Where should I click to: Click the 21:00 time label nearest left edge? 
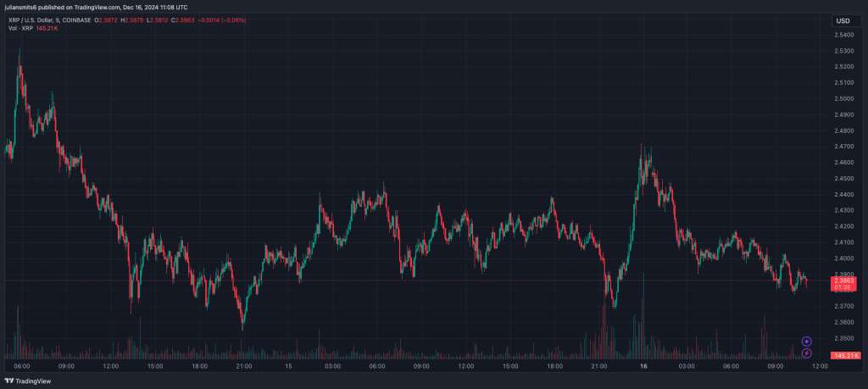point(243,367)
